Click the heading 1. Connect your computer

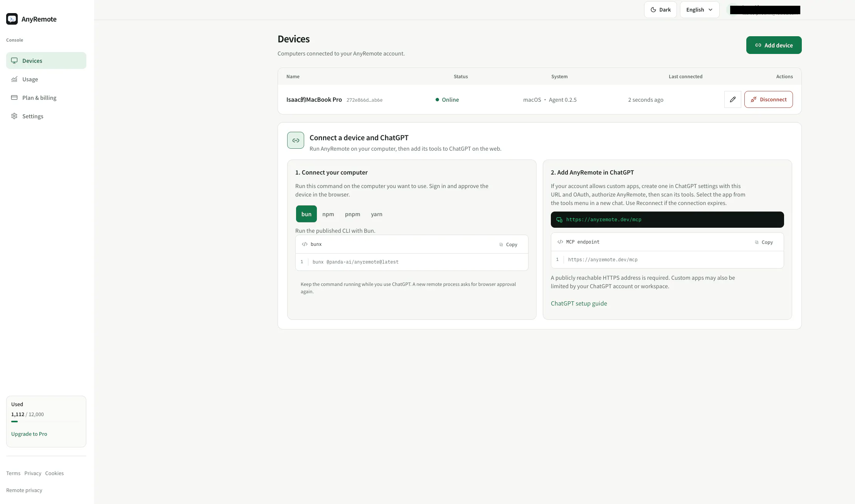pyautogui.click(x=332, y=172)
